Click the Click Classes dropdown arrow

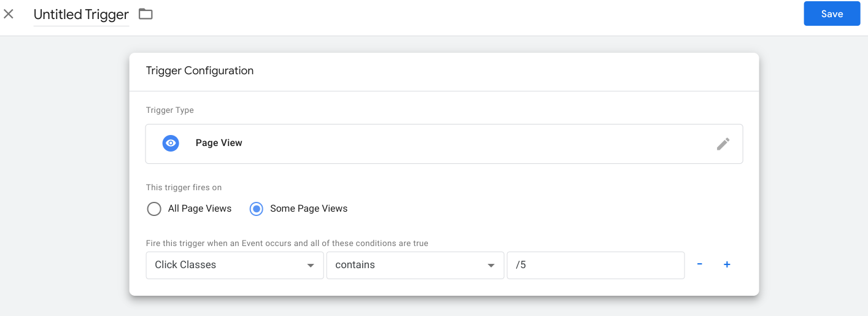[x=311, y=266]
